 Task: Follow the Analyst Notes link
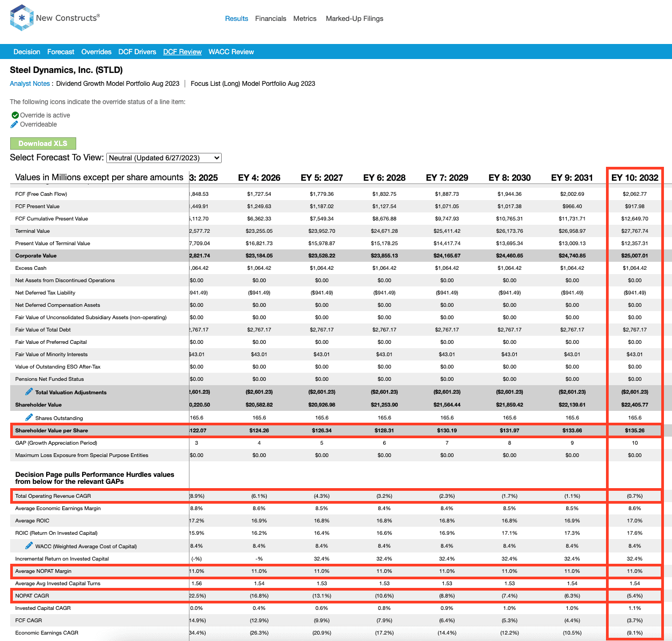pyautogui.click(x=30, y=84)
